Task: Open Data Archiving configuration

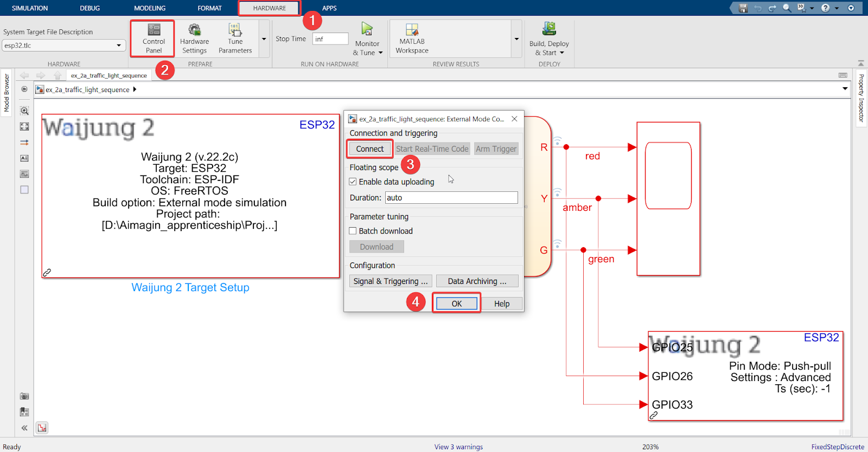Action: [477, 281]
